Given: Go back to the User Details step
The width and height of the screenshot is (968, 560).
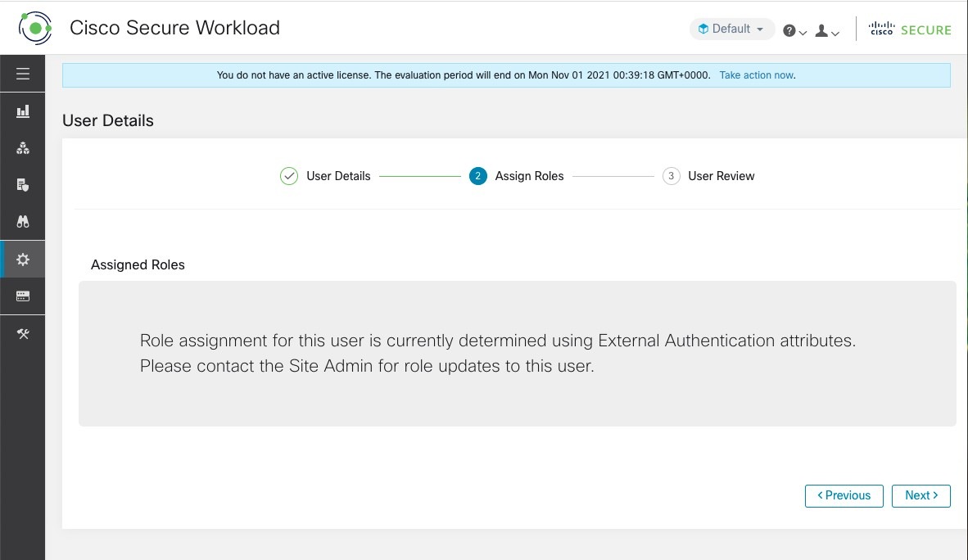Looking at the screenshot, I should (x=337, y=175).
